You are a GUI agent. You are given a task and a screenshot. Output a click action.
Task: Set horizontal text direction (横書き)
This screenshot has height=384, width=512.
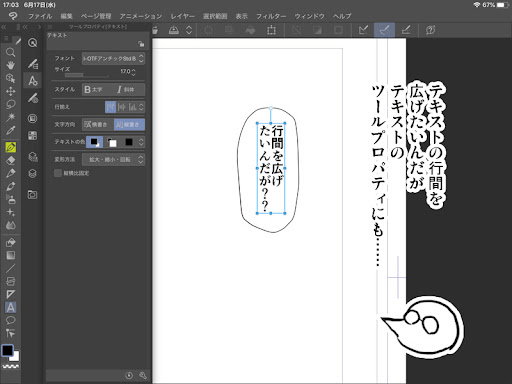pyautogui.click(x=98, y=124)
